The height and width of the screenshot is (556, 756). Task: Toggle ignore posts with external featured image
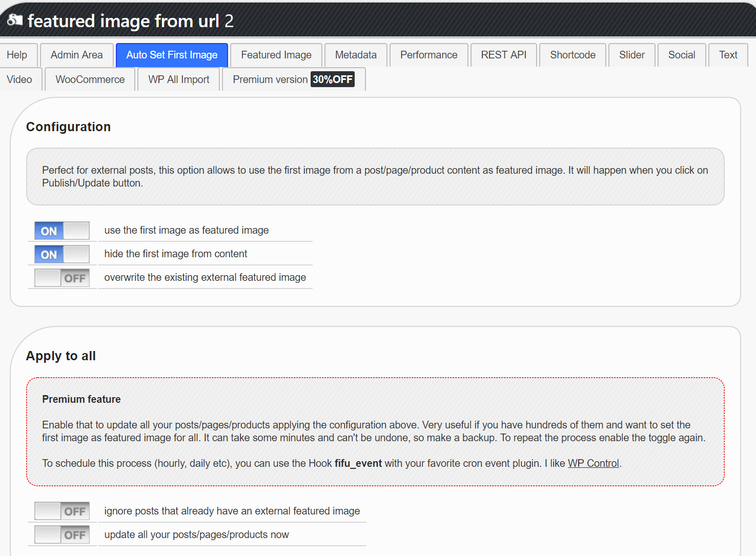(62, 511)
